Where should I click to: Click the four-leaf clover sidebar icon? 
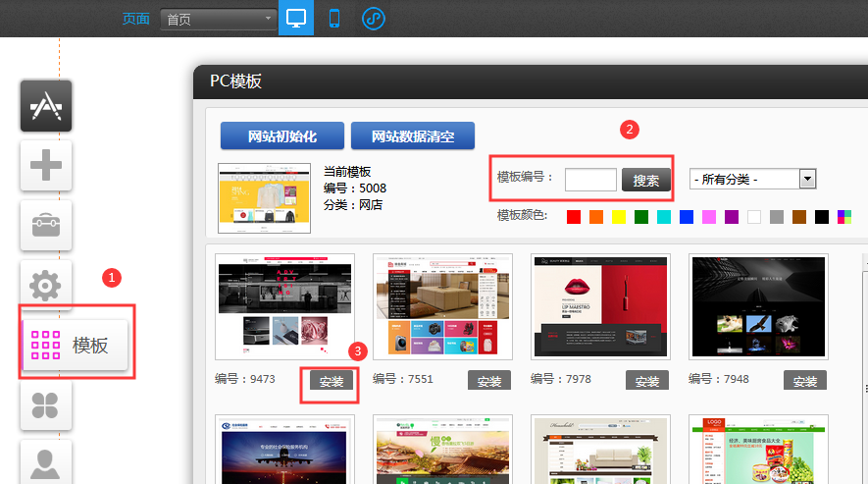(46, 405)
